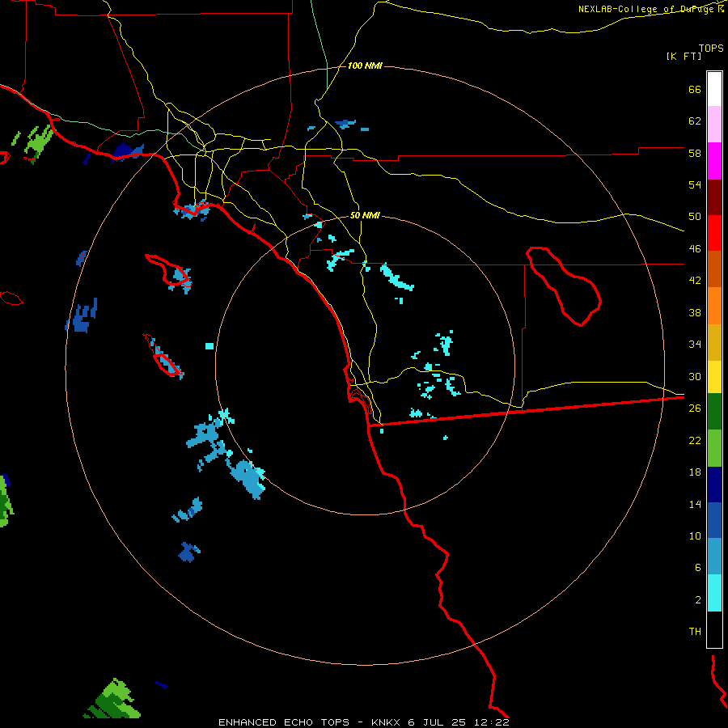
Task: Click the legend value '42'
Action: tap(695, 281)
